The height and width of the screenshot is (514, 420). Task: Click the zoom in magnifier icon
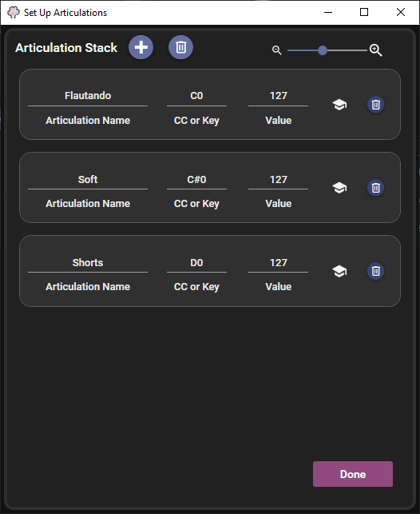(x=375, y=50)
